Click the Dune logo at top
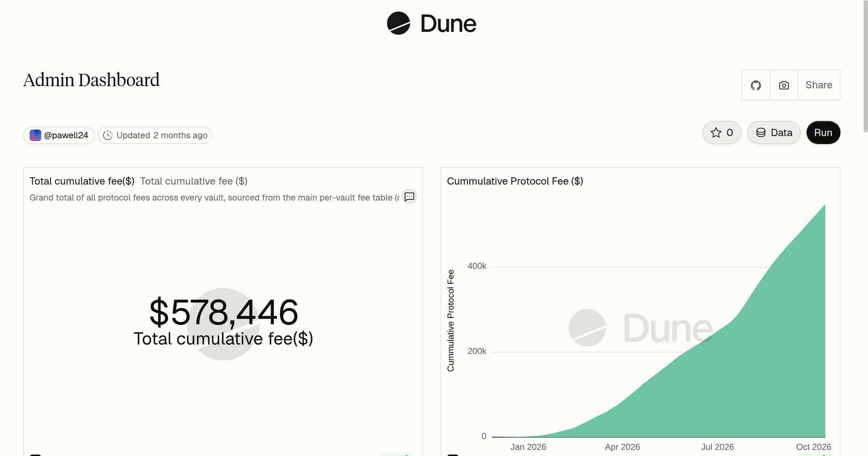The width and height of the screenshot is (868, 456). click(431, 24)
